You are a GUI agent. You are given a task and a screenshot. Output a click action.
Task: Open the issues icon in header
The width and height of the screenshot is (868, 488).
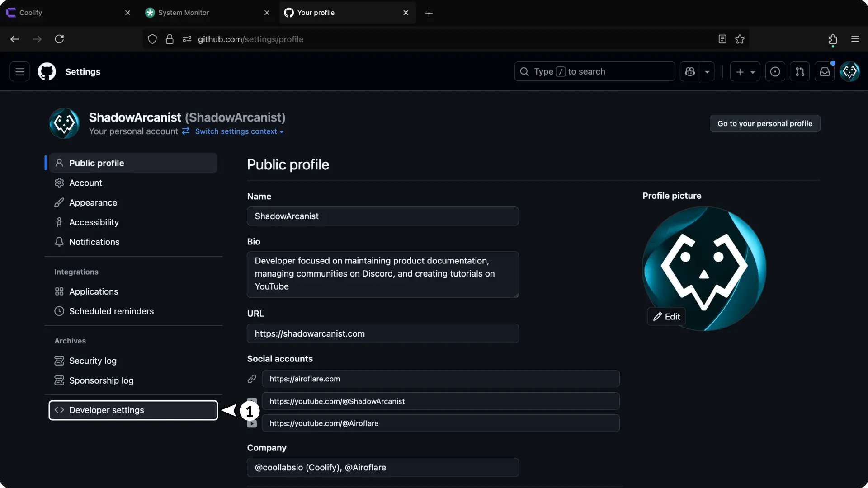(775, 71)
